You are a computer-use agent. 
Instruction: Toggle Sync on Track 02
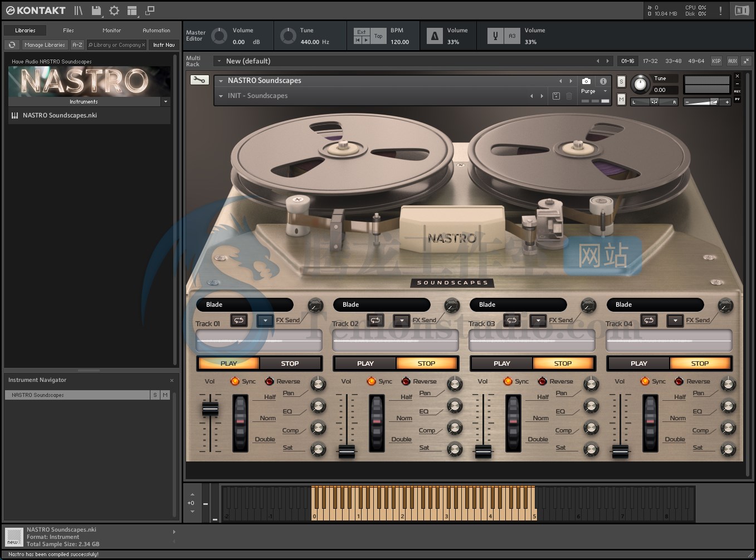(x=371, y=381)
